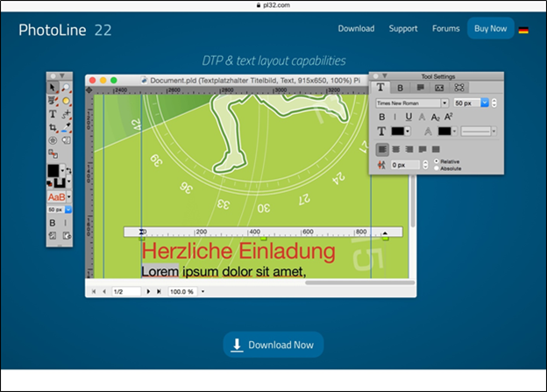Switch to the text frame tab
The height and width of the screenshot is (392, 547).
tap(439, 88)
